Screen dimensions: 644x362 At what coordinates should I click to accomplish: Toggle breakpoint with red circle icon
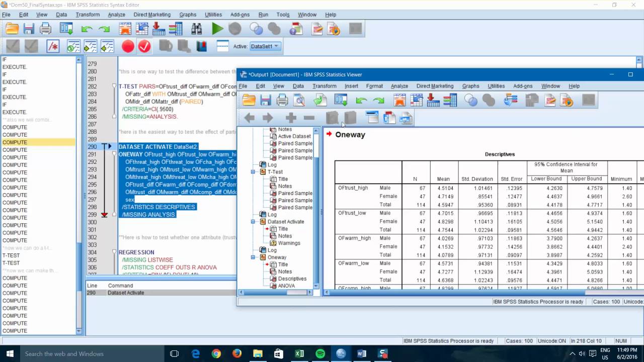pos(128,46)
